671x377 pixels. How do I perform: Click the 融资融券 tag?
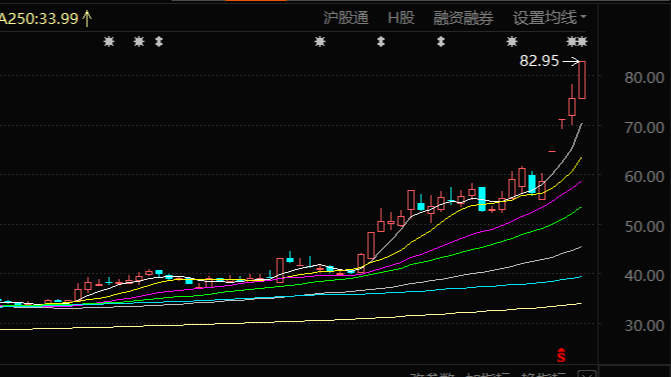click(x=463, y=18)
